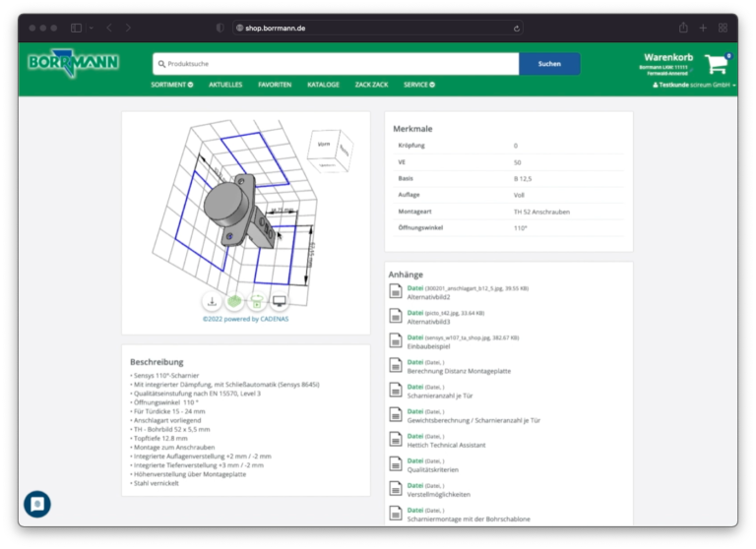Click file icon for Gewichtsberechnung
756x549 pixels.
396,415
